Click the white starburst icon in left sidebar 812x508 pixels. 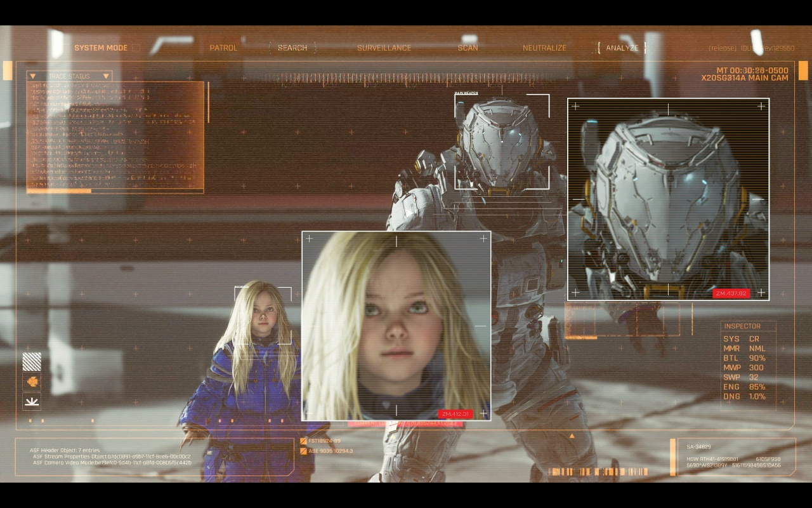(32, 401)
